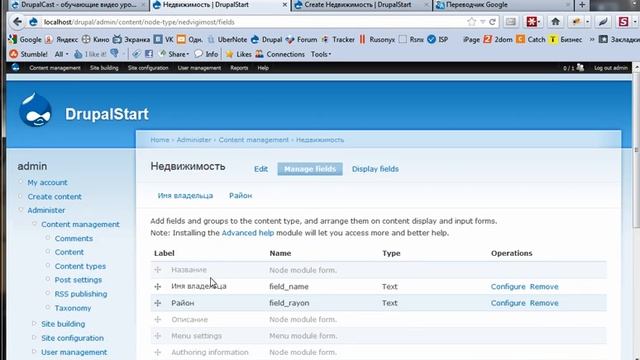The width and height of the screenshot is (640, 360).
Task: Click the I like it thumbs-up button
Action: 90,54
